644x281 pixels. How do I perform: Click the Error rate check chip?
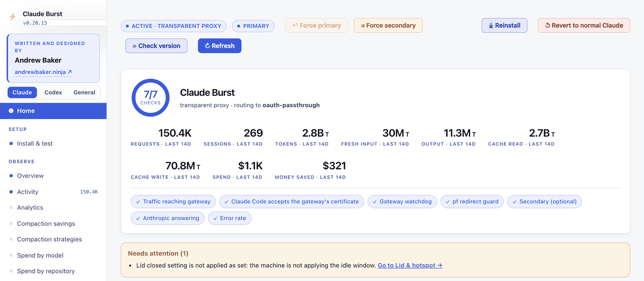point(229,218)
